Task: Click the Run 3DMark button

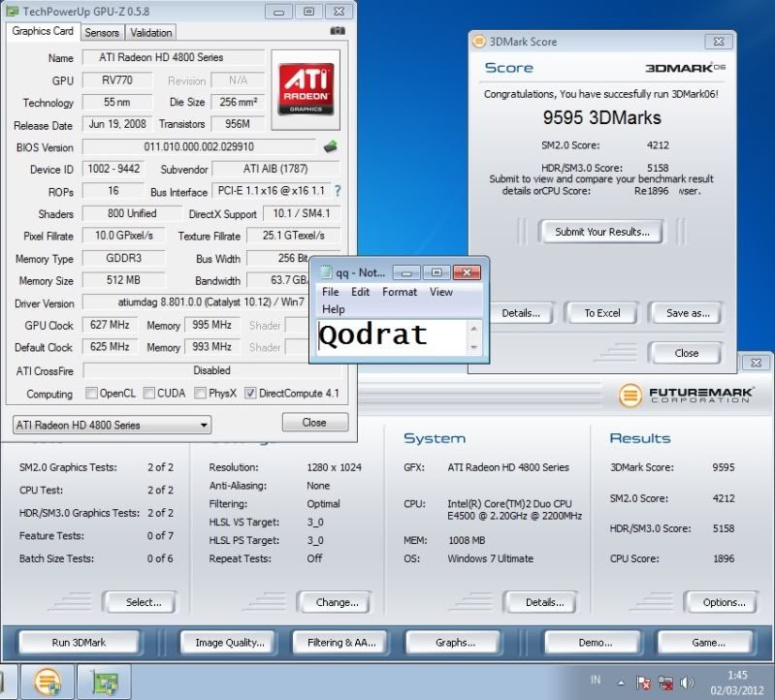Action: pyautogui.click(x=79, y=642)
